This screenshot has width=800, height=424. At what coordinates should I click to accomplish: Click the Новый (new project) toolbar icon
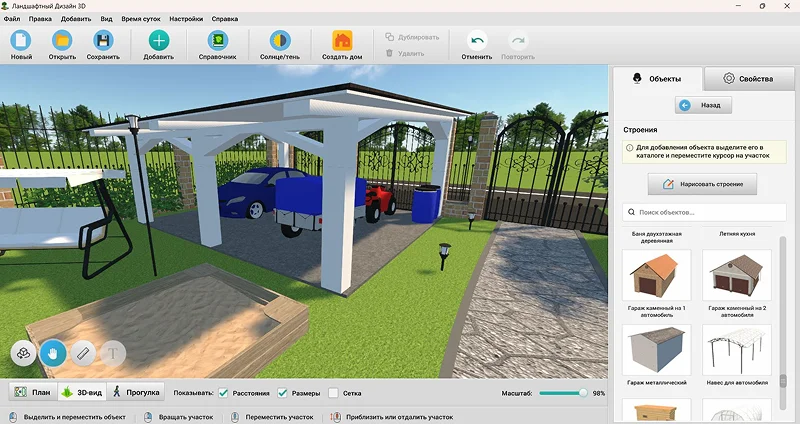point(21,40)
